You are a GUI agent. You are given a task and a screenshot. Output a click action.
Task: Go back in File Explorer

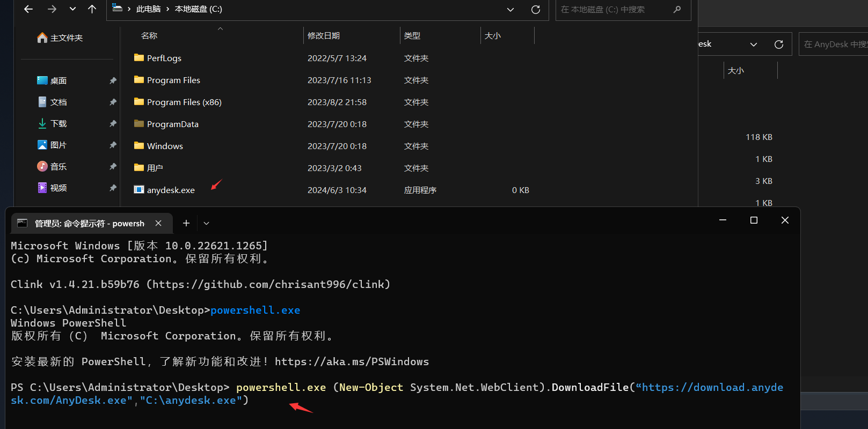(x=28, y=9)
